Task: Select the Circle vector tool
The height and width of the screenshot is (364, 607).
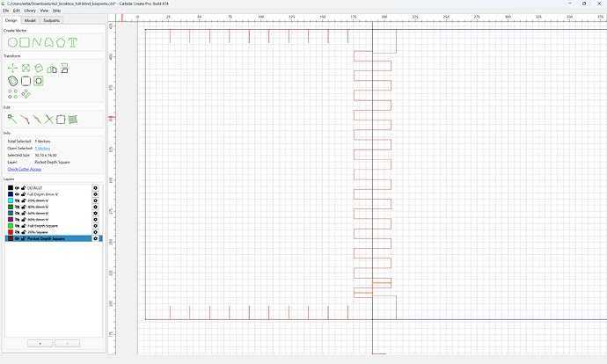Action: (x=13, y=42)
